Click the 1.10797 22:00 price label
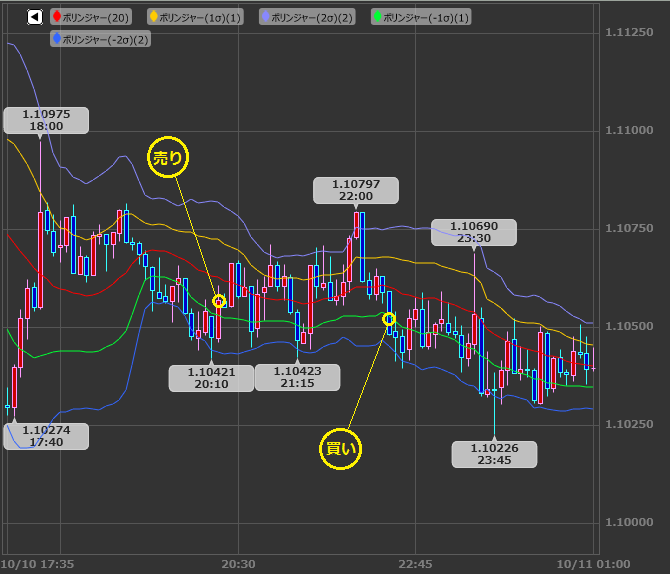670x574 pixels. [x=356, y=190]
